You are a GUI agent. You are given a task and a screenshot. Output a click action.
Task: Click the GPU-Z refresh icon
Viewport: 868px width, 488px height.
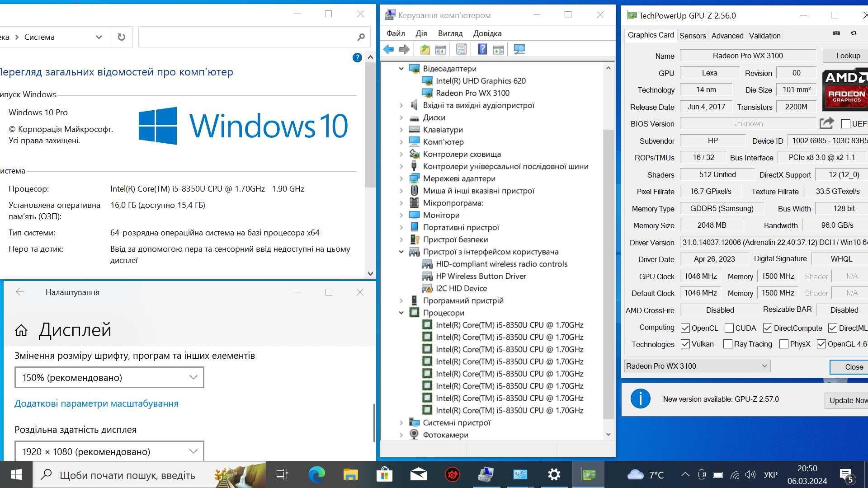point(854,33)
